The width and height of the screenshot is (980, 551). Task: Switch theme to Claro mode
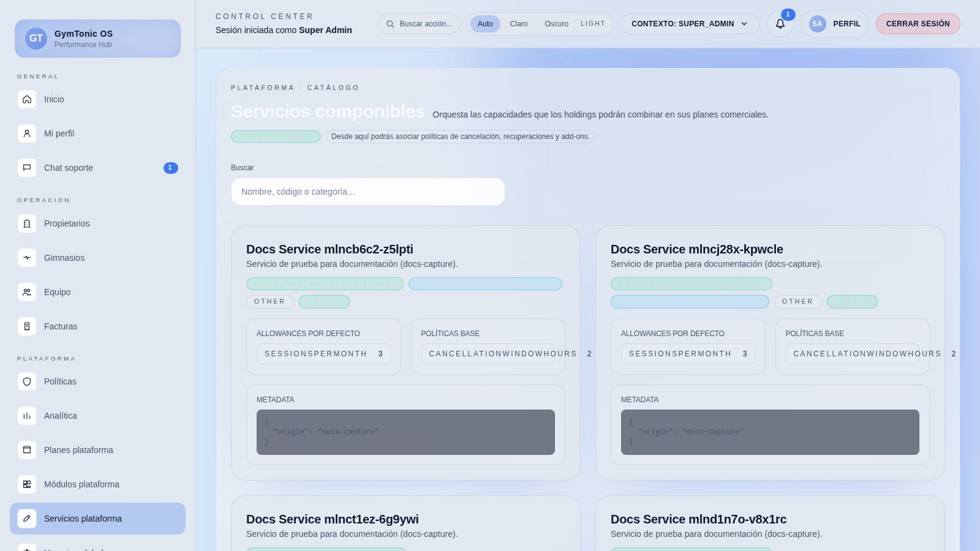coord(518,24)
